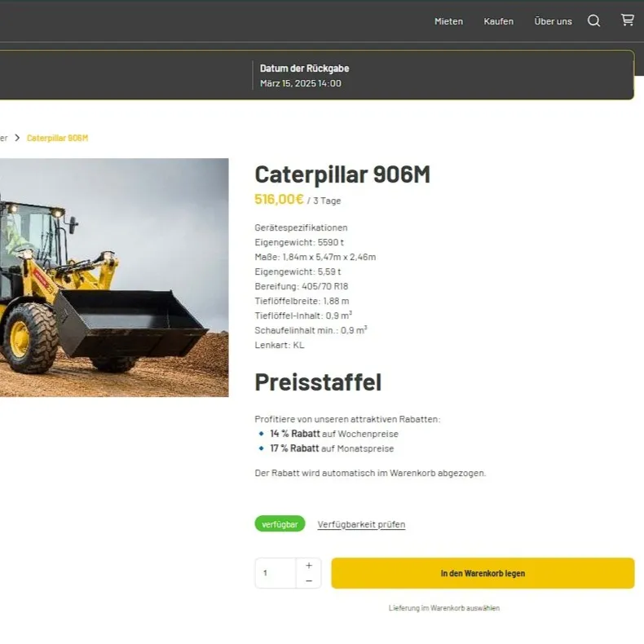
Task: Focus the quantity input field
Action: pyautogui.click(x=275, y=573)
